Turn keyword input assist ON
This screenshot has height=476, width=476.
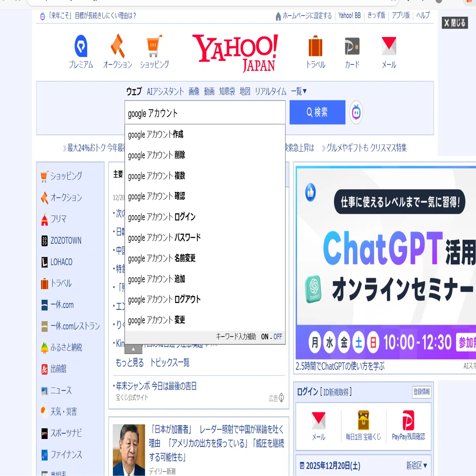[x=265, y=337]
